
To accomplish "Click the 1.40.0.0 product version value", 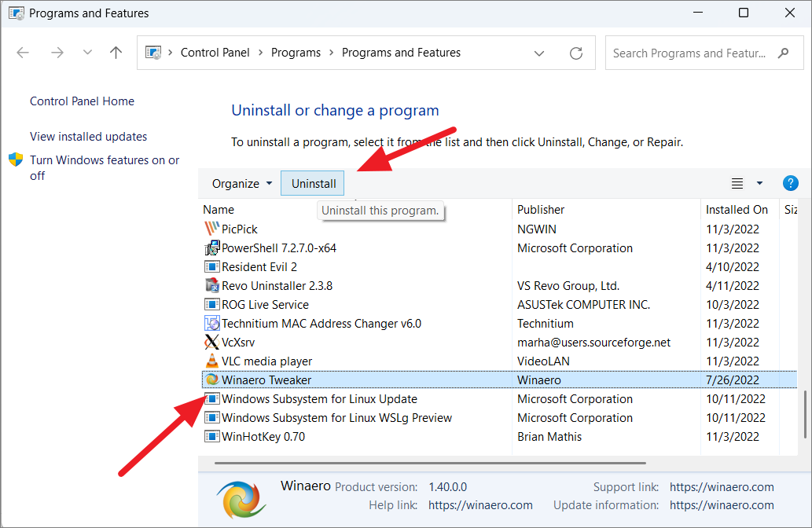I will 447,487.
